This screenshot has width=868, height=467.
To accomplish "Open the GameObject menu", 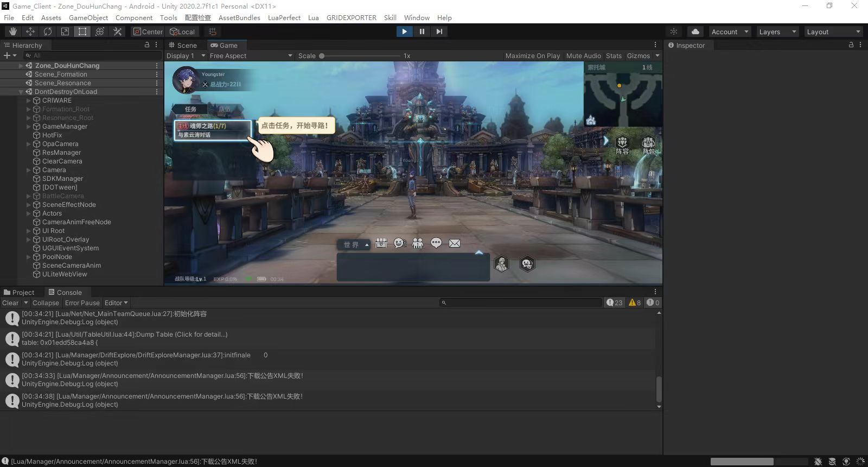I will tap(88, 17).
